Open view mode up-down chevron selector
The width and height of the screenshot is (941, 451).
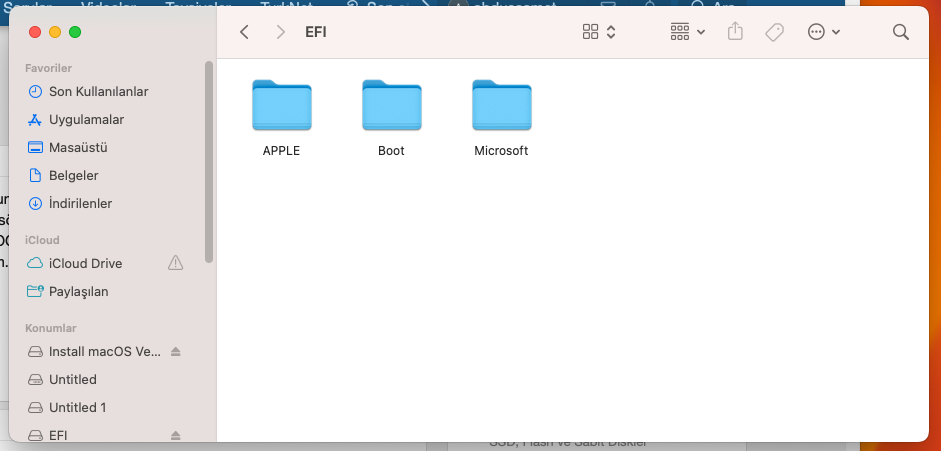[x=611, y=32]
